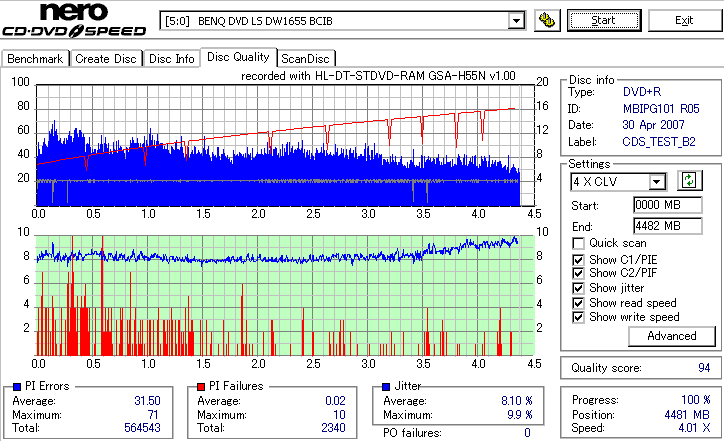Viewport: 724px width, 441px height.
Task: Click the BENQ DVD LS DW1655 drive text
Action: (265, 21)
